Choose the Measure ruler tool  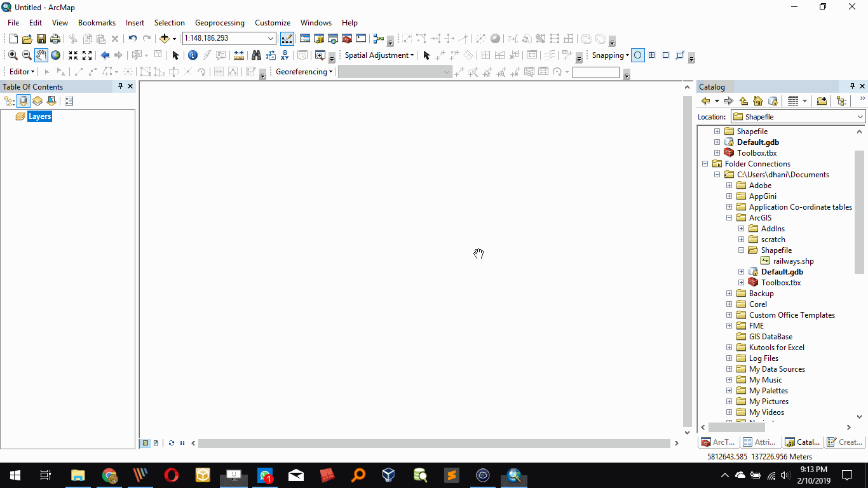pyautogui.click(x=239, y=55)
